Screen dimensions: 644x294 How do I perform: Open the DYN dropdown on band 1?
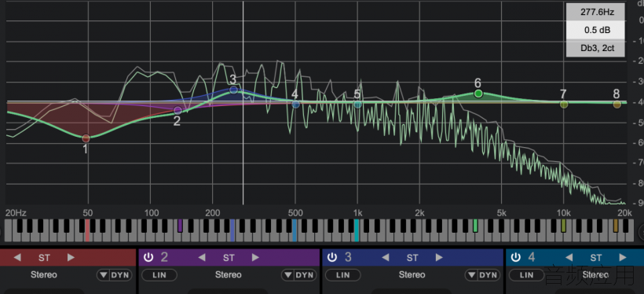[115, 275]
